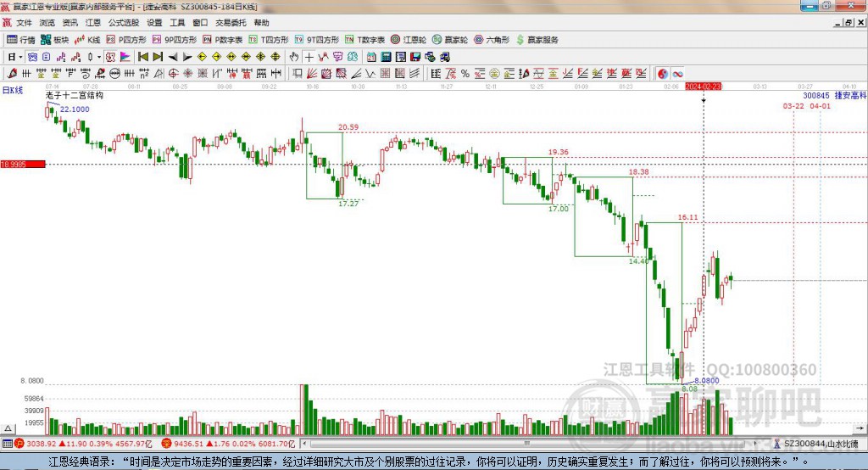Open the P数字表 tool
Image resolution: width=868 pixels, height=470 pixels.
click(x=223, y=40)
